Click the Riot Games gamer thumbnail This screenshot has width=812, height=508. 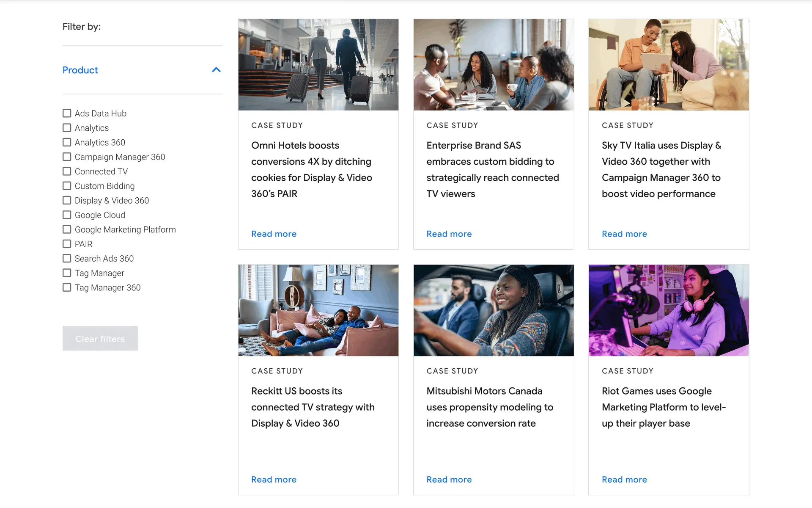pos(668,310)
